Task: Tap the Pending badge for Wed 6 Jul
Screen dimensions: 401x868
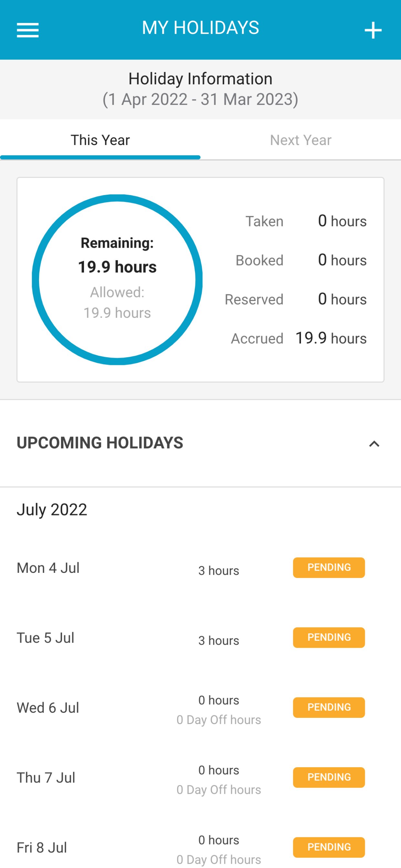Action: pos(329,707)
